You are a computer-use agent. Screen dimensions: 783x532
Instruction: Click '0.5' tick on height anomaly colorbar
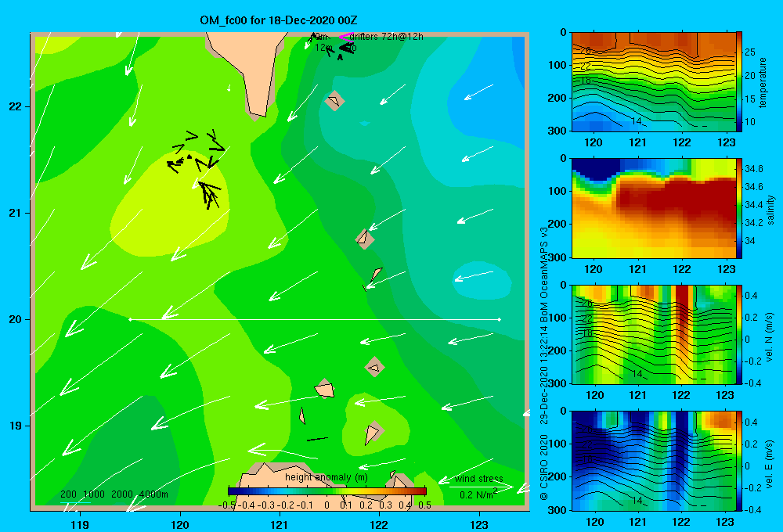click(x=425, y=505)
